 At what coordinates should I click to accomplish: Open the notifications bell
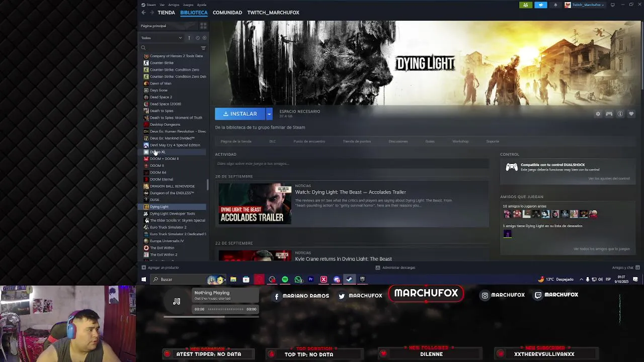[555, 5]
